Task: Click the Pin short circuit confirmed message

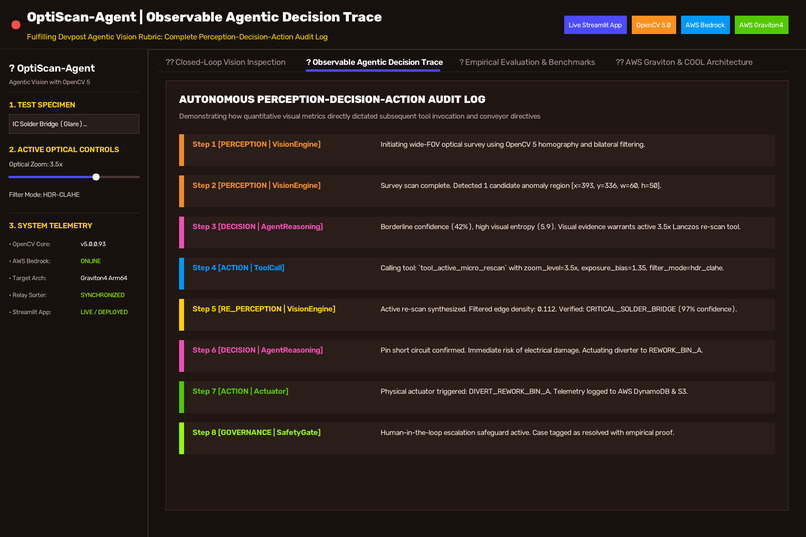Action: [541, 350]
